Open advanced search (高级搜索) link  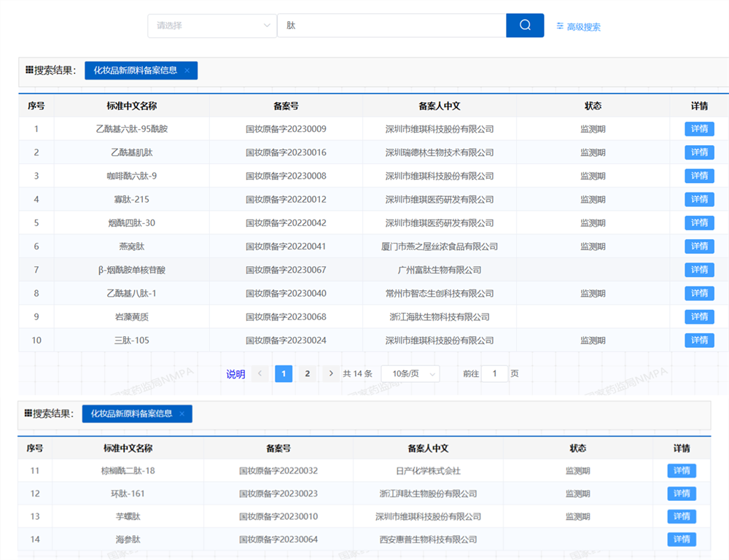point(578,27)
